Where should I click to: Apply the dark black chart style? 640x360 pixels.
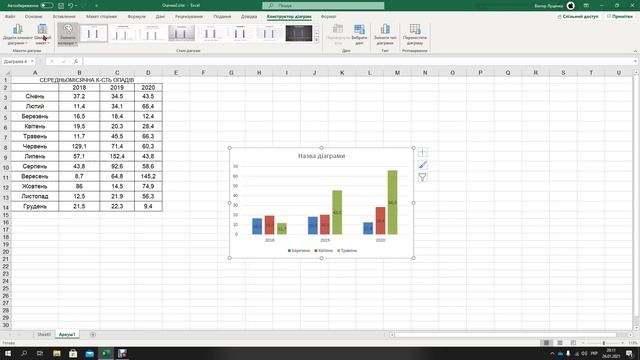[299, 33]
